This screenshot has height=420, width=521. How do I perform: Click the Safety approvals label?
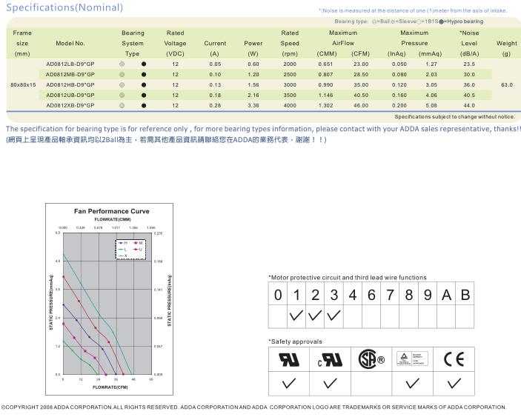point(296,341)
